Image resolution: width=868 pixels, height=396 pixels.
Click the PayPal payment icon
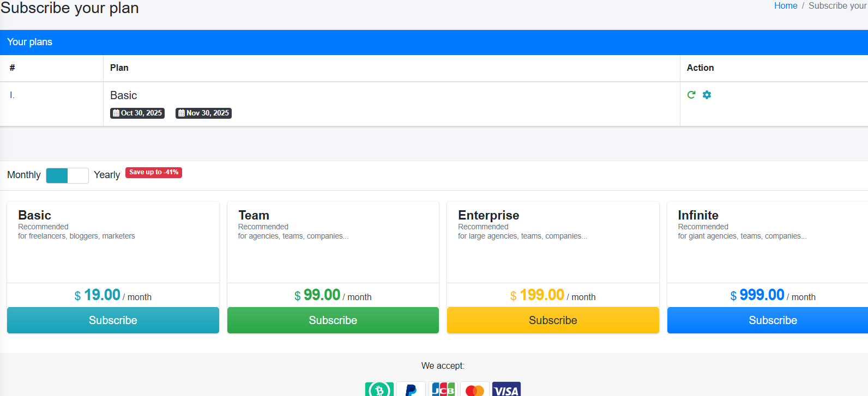tap(411, 389)
